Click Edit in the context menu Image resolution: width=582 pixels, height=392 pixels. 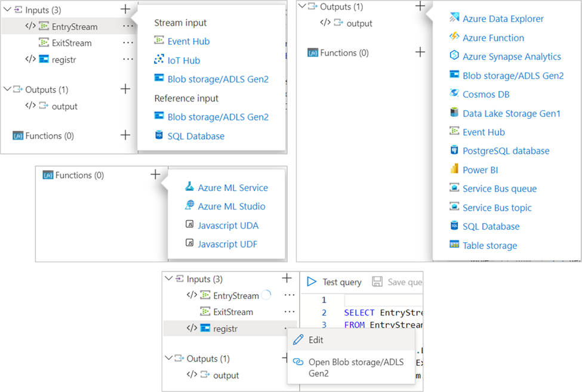[351, 339]
